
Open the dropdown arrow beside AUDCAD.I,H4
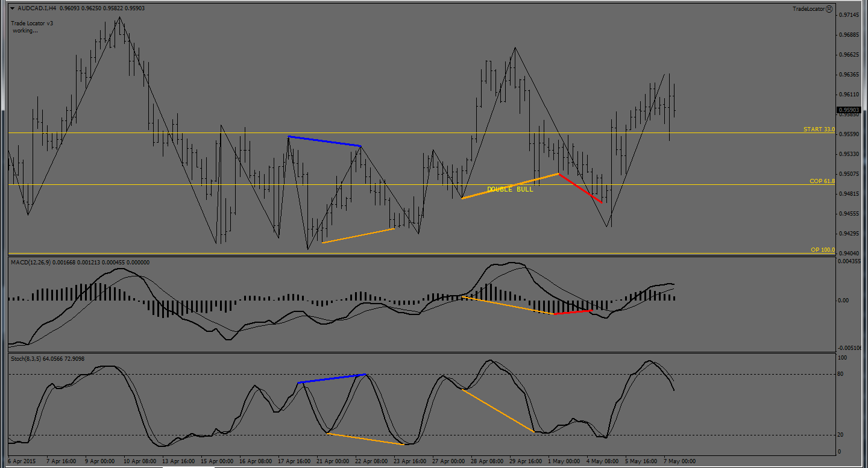coord(13,8)
